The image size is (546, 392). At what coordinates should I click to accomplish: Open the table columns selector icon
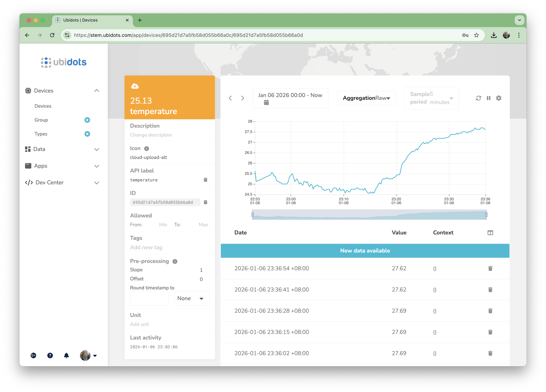[490, 233]
